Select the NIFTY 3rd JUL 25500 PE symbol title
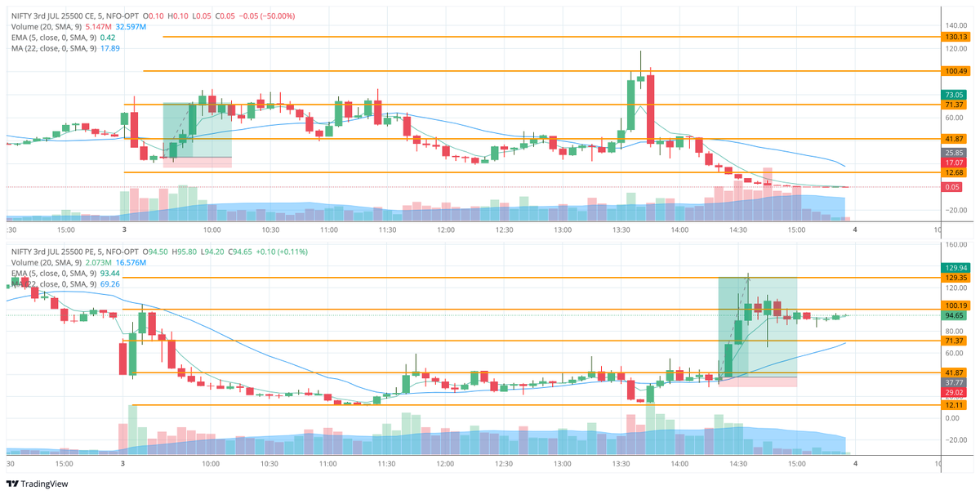 point(74,252)
